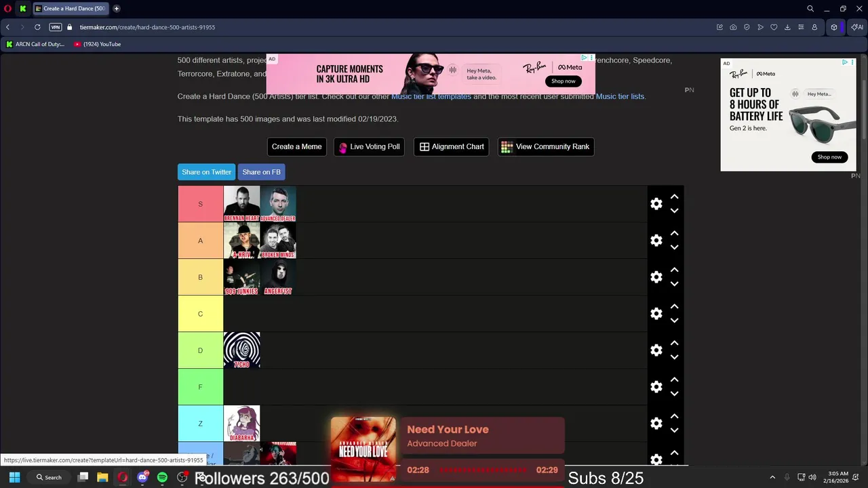Open the Windows Start menu
This screenshot has height=488, width=868.
14,477
